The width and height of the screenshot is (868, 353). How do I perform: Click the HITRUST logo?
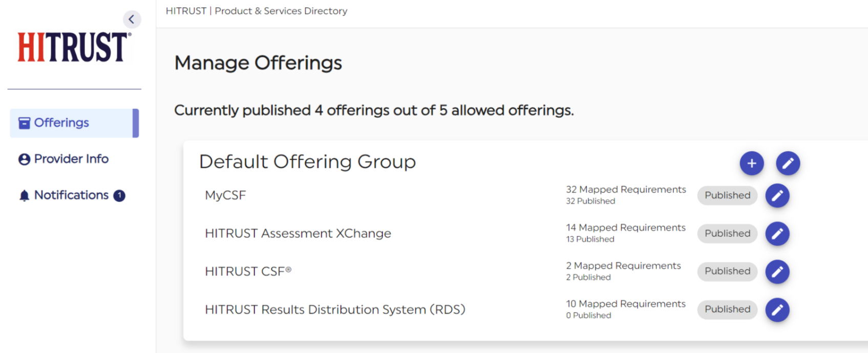pos(74,47)
